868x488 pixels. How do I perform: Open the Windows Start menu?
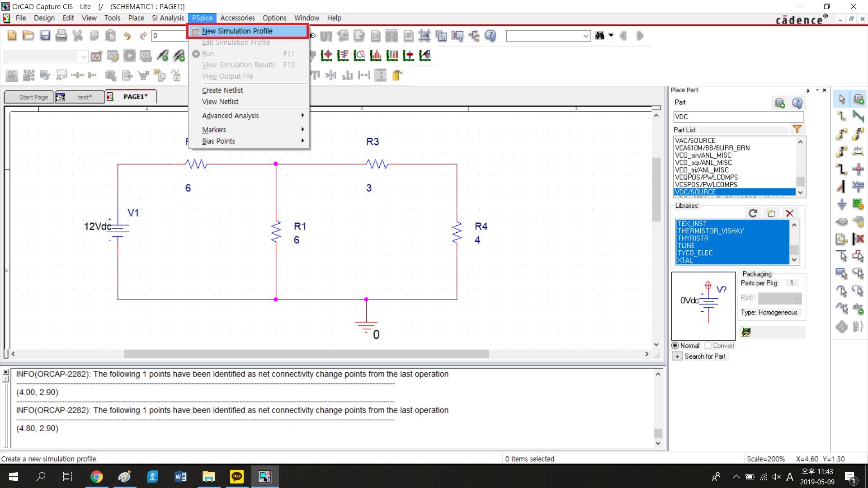13,476
